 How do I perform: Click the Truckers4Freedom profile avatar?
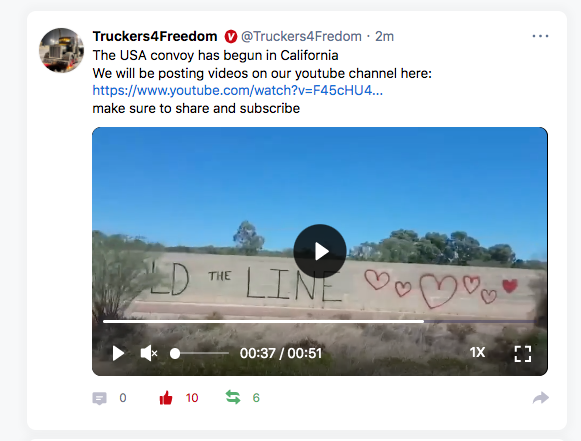62,50
